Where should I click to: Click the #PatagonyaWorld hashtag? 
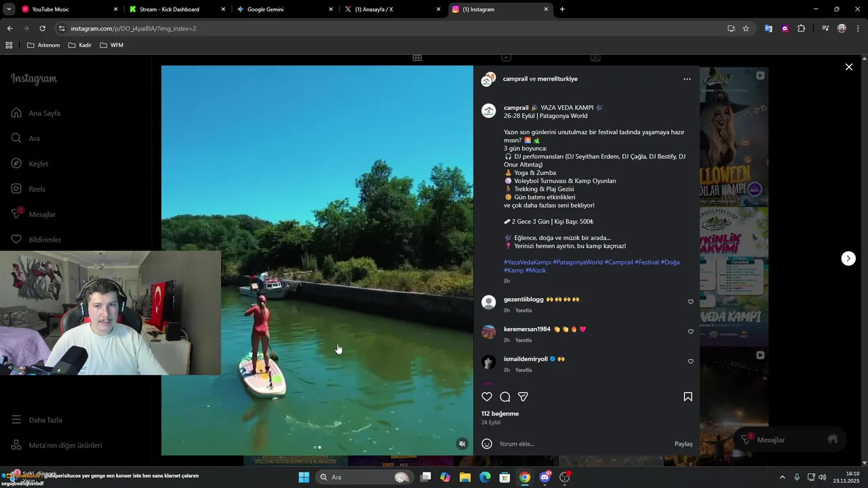click(x=578, y=262)
